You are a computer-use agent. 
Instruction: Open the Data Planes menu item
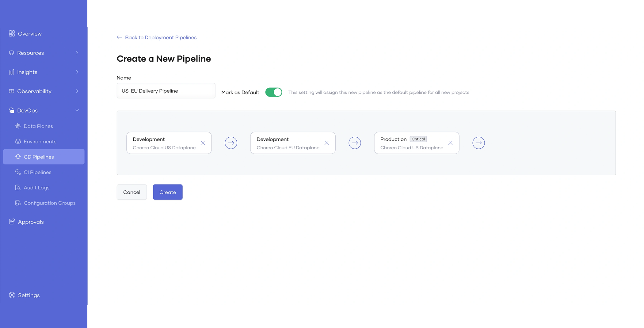pos(38,126)
